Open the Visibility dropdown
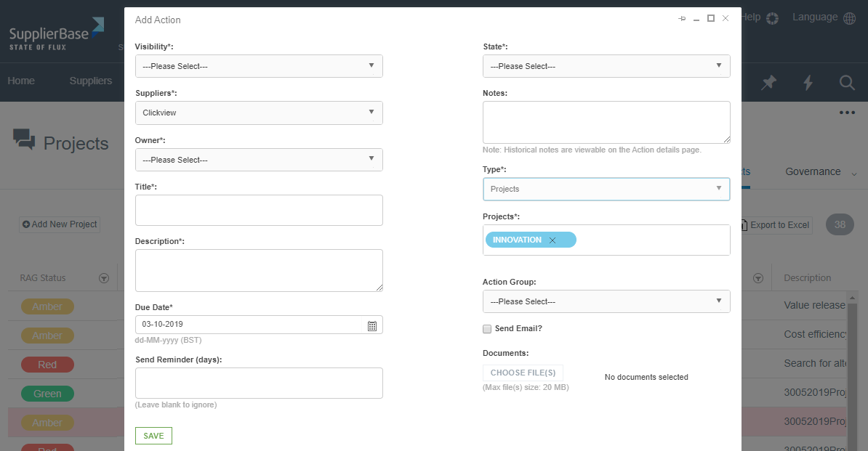 point(259,66)
